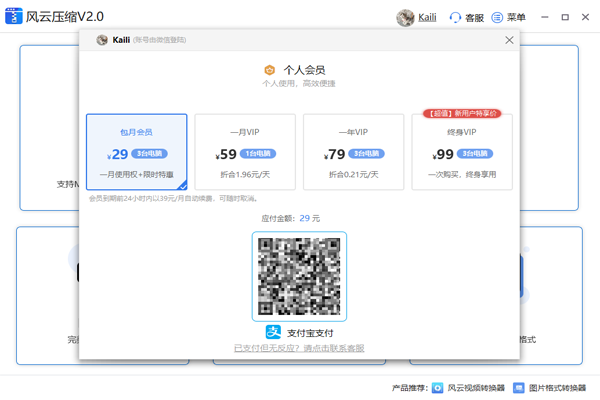The width and height of the screenshot is (600, 400).
Task: Click the 风云视频转换器 icon
Action: [x=437, y=387]
